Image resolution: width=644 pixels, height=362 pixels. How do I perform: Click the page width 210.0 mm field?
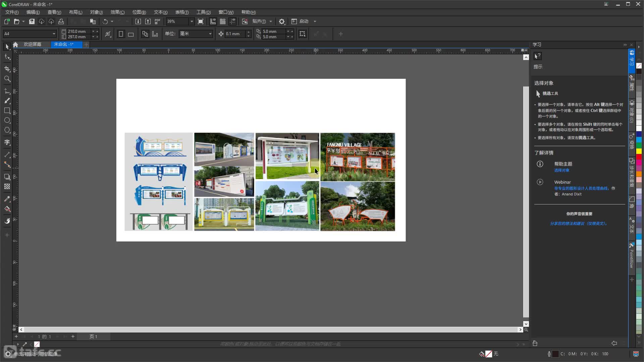79,31
